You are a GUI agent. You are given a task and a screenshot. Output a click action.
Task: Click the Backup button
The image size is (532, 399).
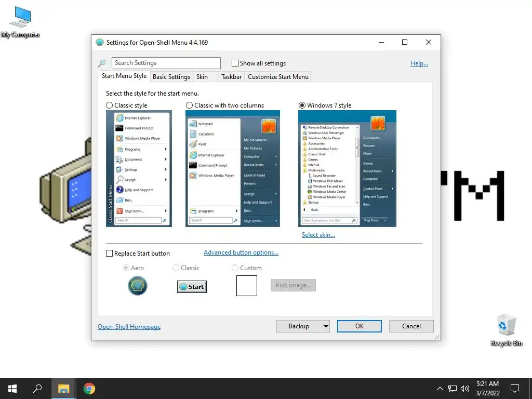click(x=299, y=326)
